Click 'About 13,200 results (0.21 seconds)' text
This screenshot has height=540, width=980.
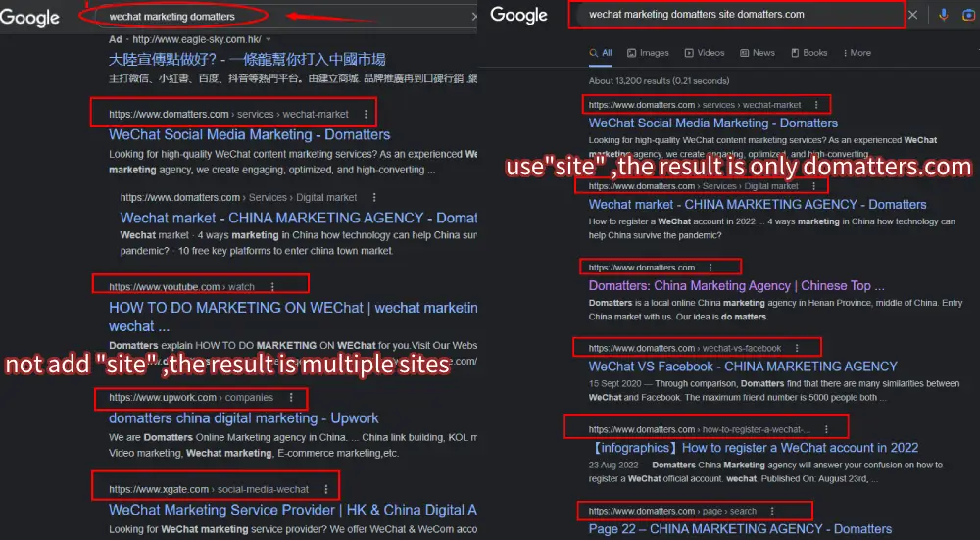tap(659, 81)
